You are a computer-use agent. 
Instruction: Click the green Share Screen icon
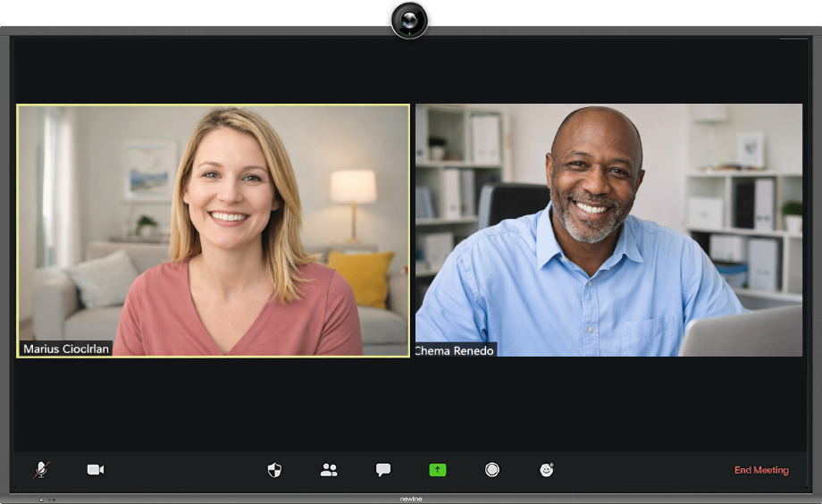437,470
